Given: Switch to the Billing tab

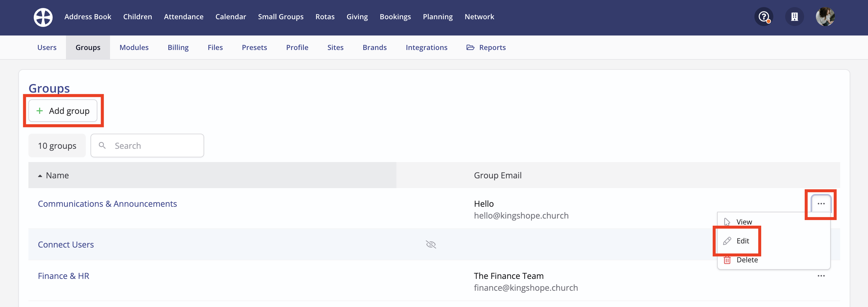Looking at the screenshot, I should click(178, 48).
